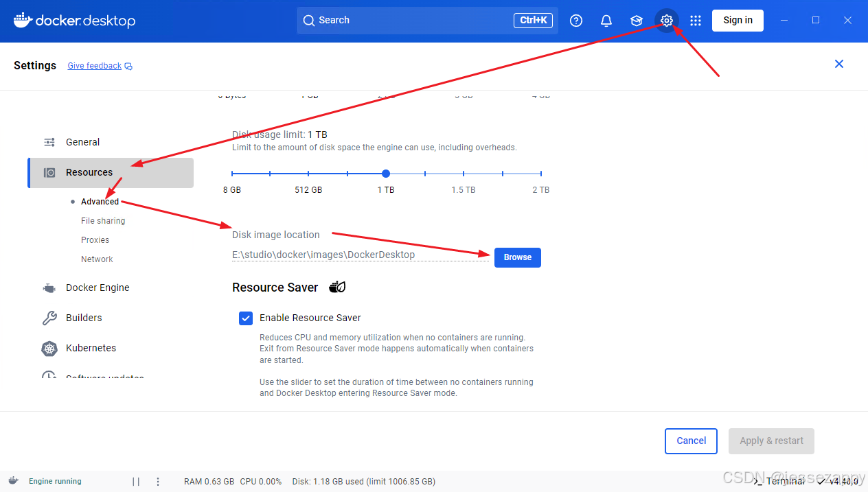This screenshot has width=868, height=492.
Task: Click the Docker Desktop whale logo
Action: tap(23, 20)
